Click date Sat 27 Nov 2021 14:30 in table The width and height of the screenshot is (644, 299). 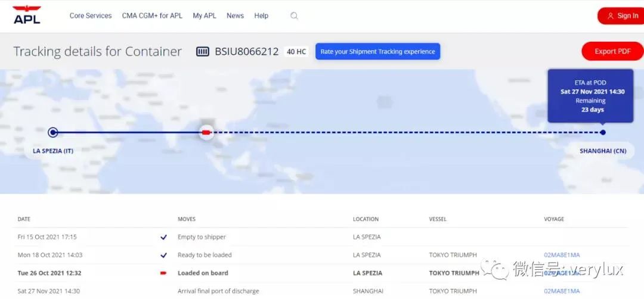pos(48,291)
